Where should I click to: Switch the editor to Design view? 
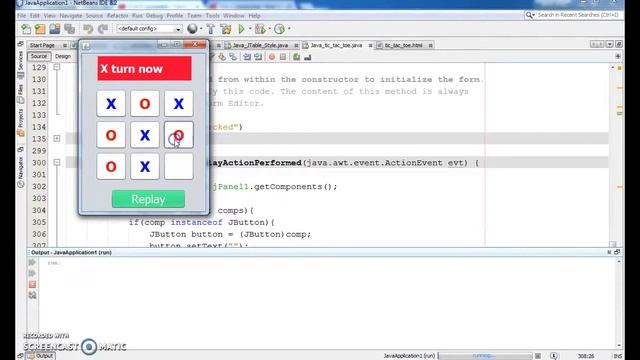63,56
